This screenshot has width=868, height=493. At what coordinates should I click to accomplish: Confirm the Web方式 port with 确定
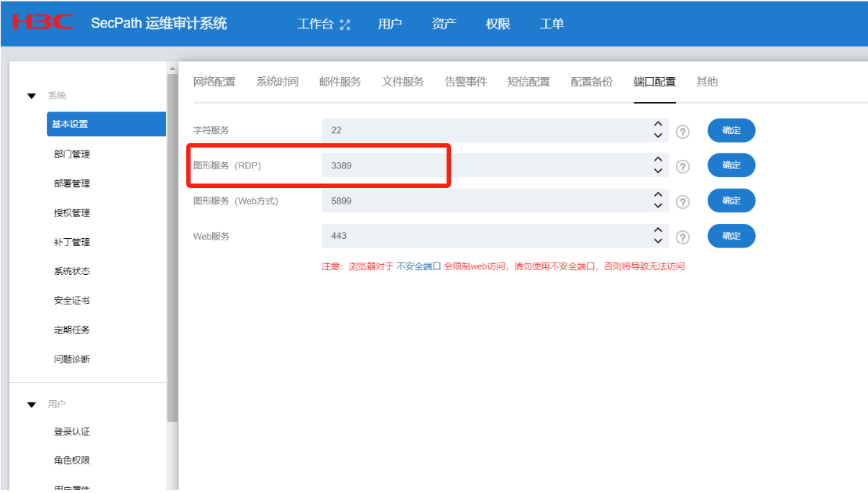click(731, 201)
